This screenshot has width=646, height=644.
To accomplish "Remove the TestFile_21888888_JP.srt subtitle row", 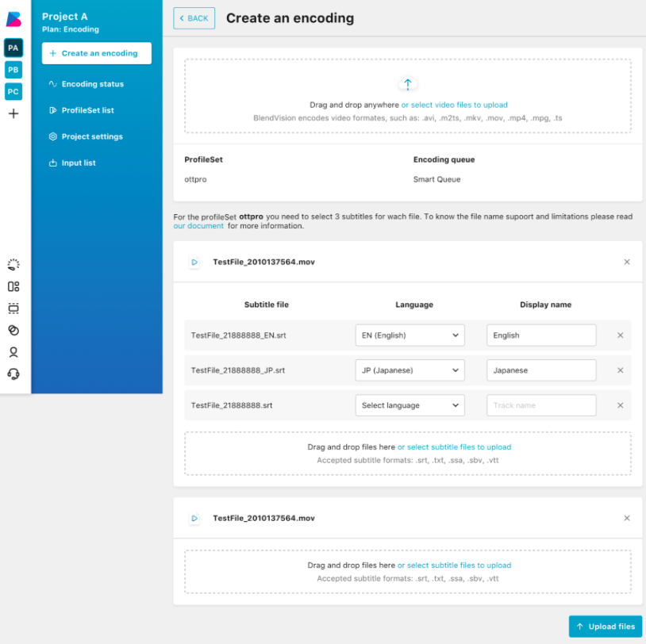I will (x=621, y=370).
